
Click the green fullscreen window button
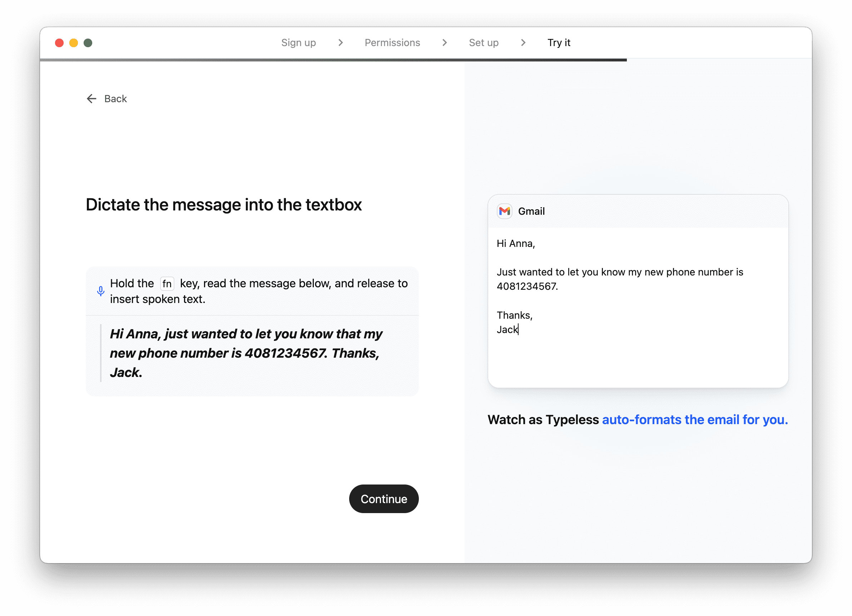tap(88, 43)
